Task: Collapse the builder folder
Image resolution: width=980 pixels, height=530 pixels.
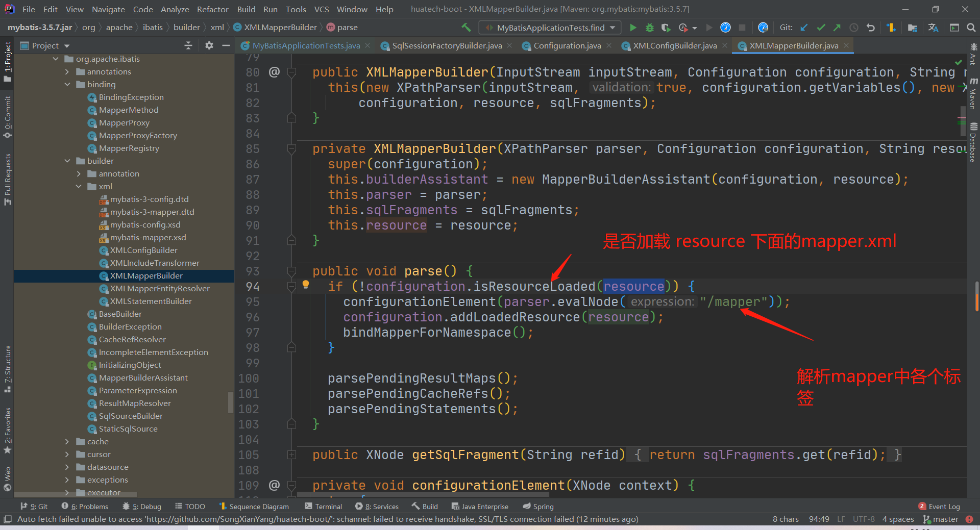Action: (67, 161)
